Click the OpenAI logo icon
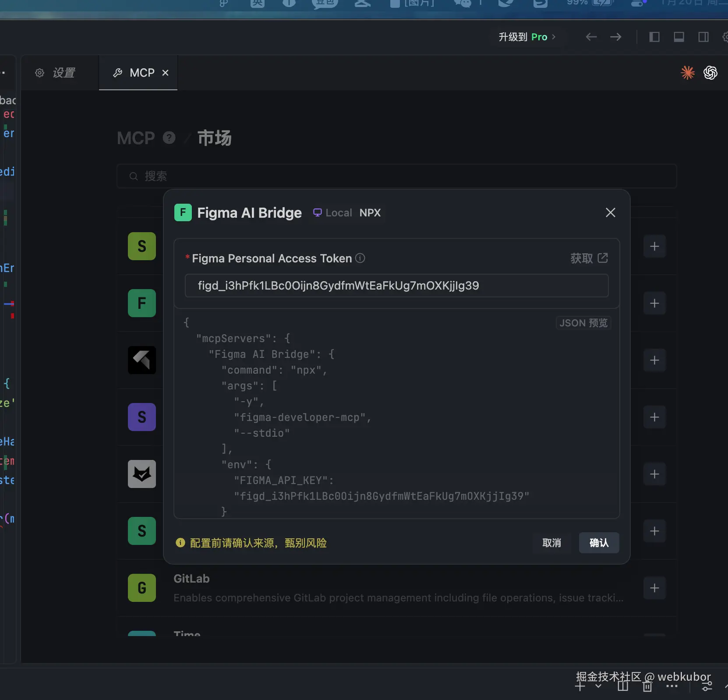This screenshot has height=700, width=728. tap(710, 72)
